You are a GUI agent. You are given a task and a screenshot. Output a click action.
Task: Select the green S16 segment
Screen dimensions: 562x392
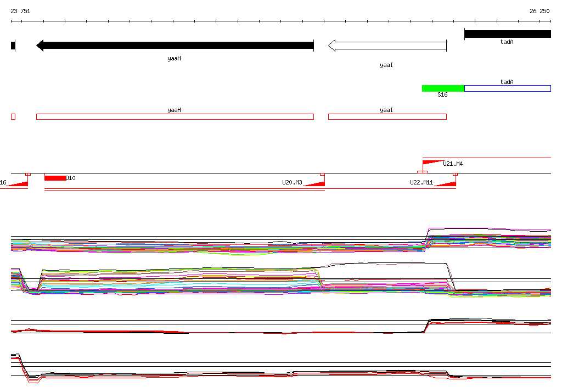point(443,88)
